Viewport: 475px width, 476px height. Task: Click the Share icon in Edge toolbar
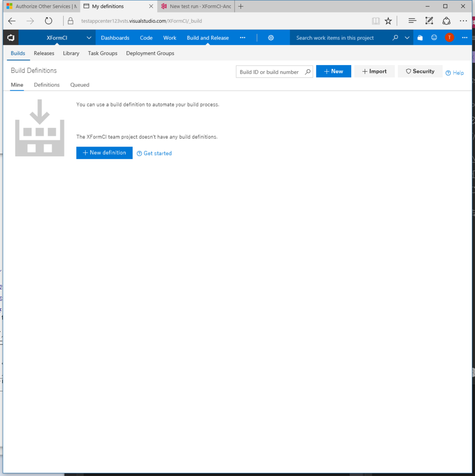[x=446, y=21]
